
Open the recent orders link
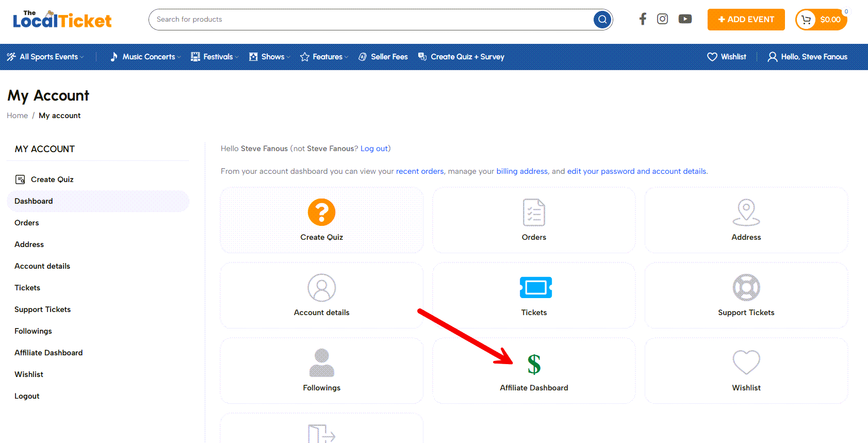tap(420, 171)
